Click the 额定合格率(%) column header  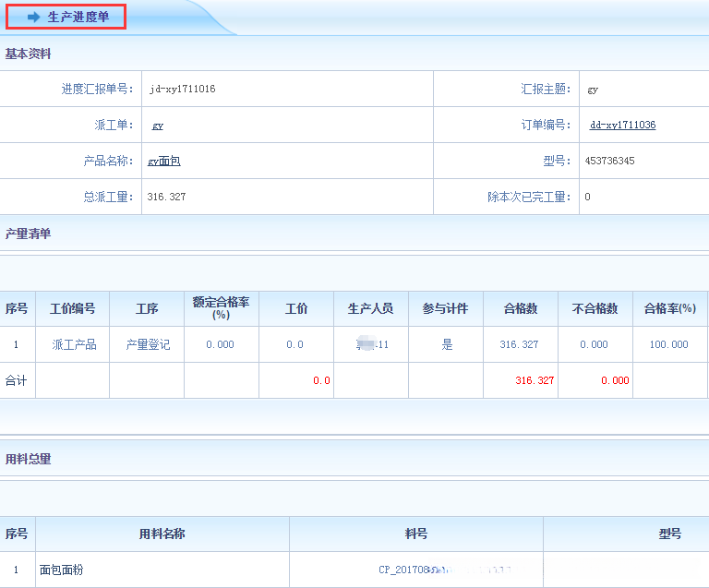click(222, 308)
